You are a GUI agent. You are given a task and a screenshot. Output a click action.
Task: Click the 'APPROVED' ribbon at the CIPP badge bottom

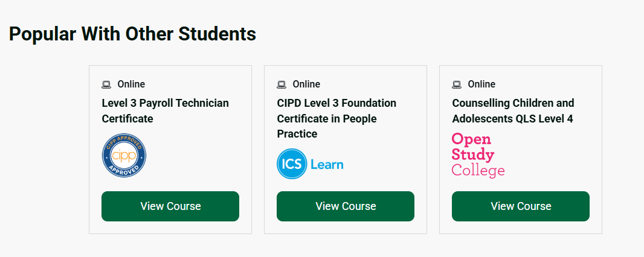(124, 170)
